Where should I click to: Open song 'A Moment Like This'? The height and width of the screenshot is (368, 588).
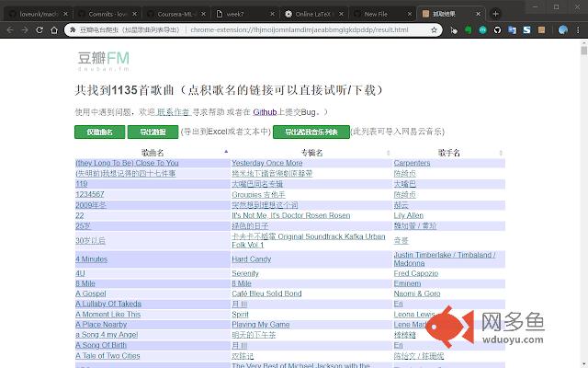pyautogui.click(x=108, y=315)
